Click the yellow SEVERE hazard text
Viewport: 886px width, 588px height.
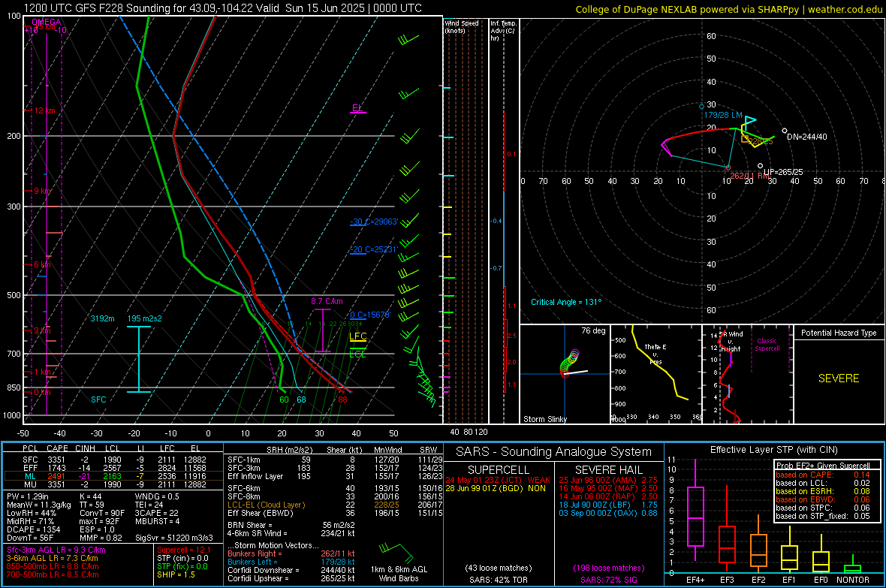839,378
